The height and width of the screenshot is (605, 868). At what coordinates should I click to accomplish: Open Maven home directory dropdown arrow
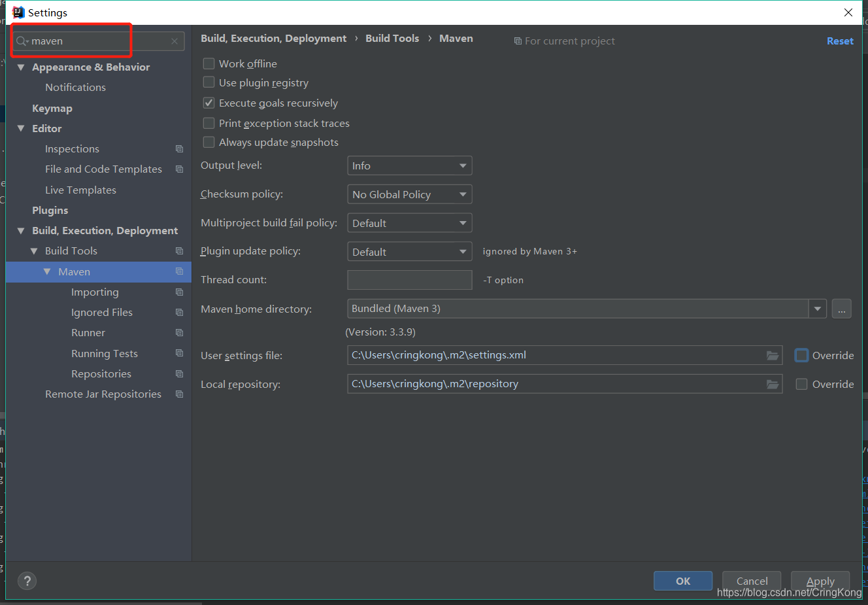tap(818, 309)
